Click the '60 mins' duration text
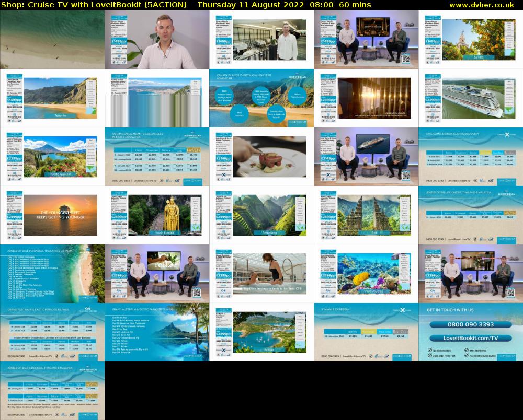The height and width of the screenshot is (420, 523). [x=355, y=5]
